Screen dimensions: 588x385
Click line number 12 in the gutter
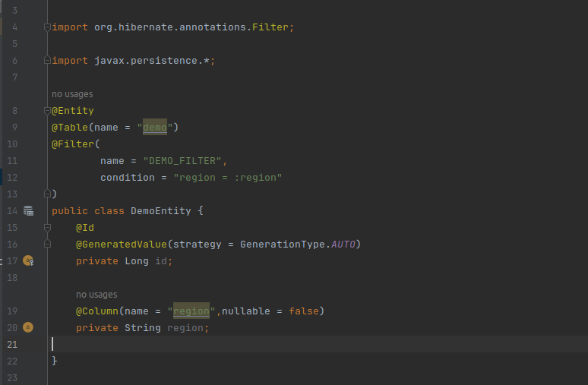[x=12, y=178]
